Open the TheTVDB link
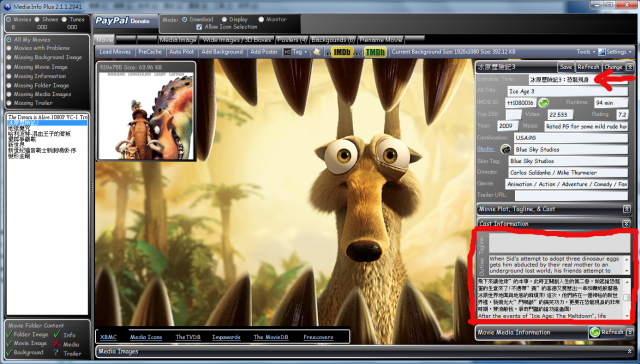This screenshot has height=364, width=640. tap(188, 337)
